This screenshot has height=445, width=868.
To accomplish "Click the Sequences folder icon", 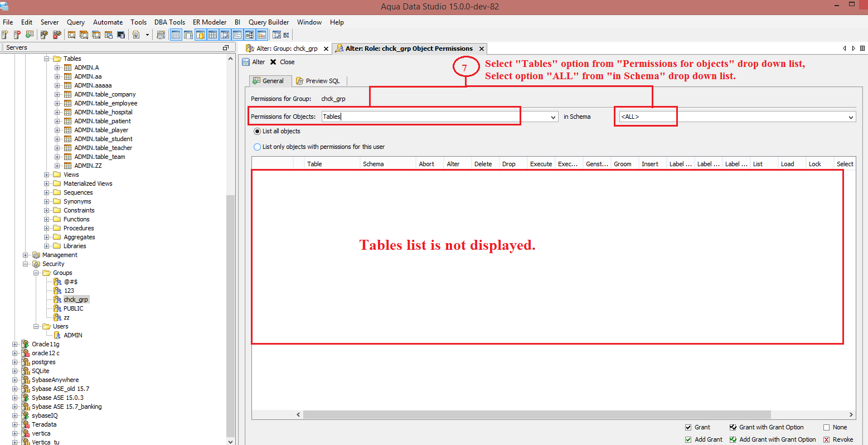I will [57, 192].
